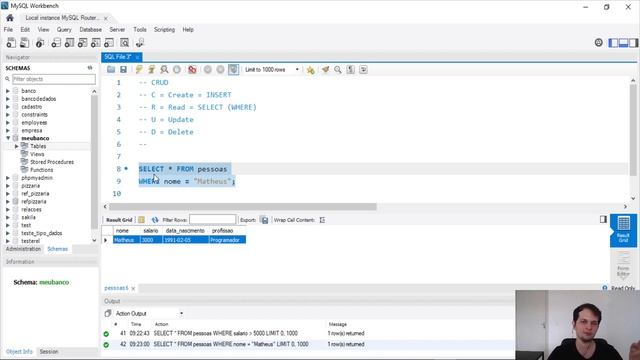Open the home screen tab icon
This screenshot has width=640, height=360.
point(10,18)
